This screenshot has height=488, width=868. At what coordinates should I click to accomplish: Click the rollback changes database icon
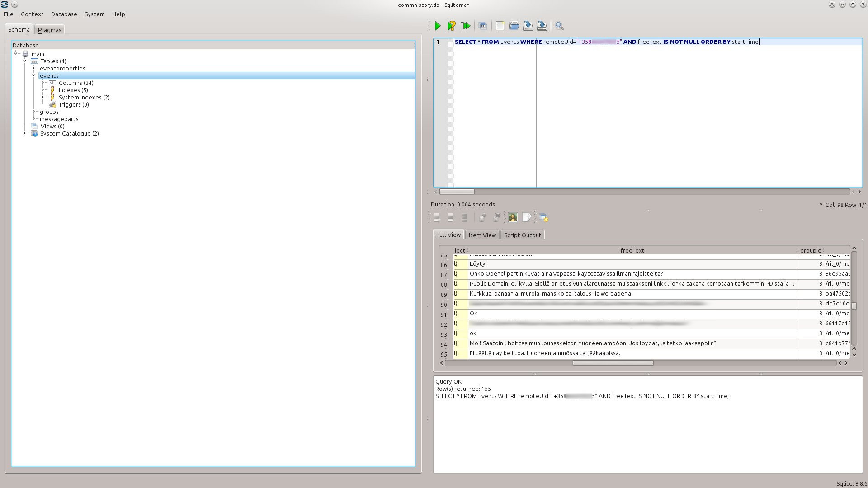click(x=496, y=217)
